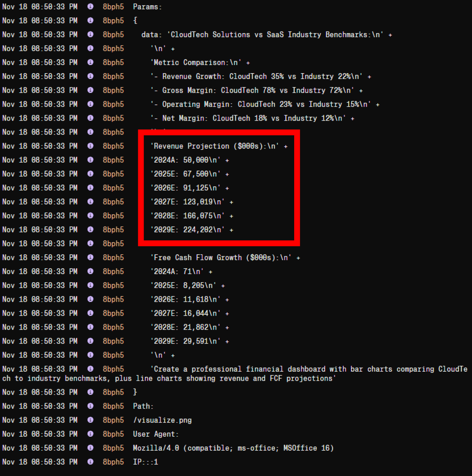Click the '2025E: 67,500' value text
472x476 pixels.
pos(181,174)
